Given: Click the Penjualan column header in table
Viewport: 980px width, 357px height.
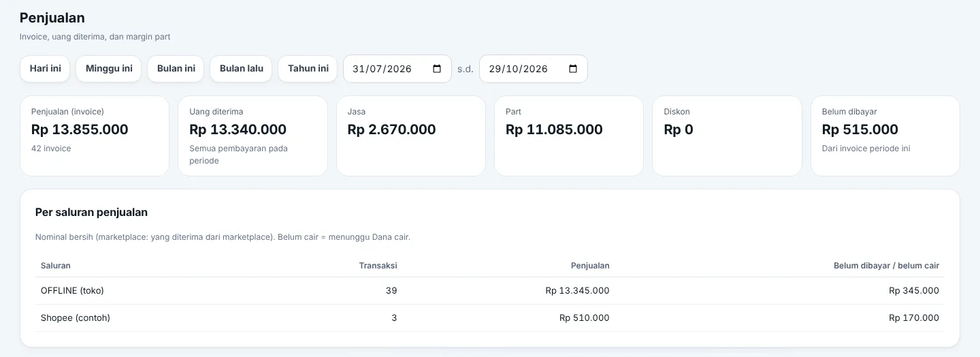Looking at the screenshot, I should (590, 266).
